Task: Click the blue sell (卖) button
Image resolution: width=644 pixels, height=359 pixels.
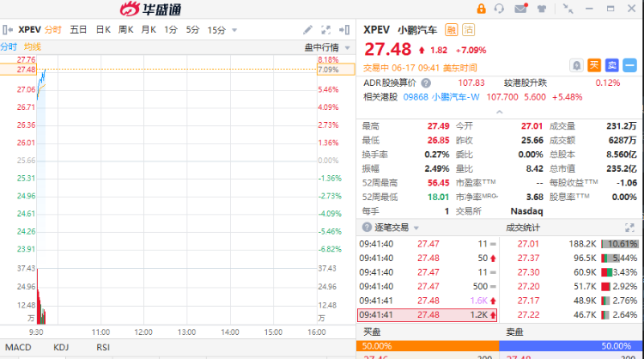Action: [612, 65]
